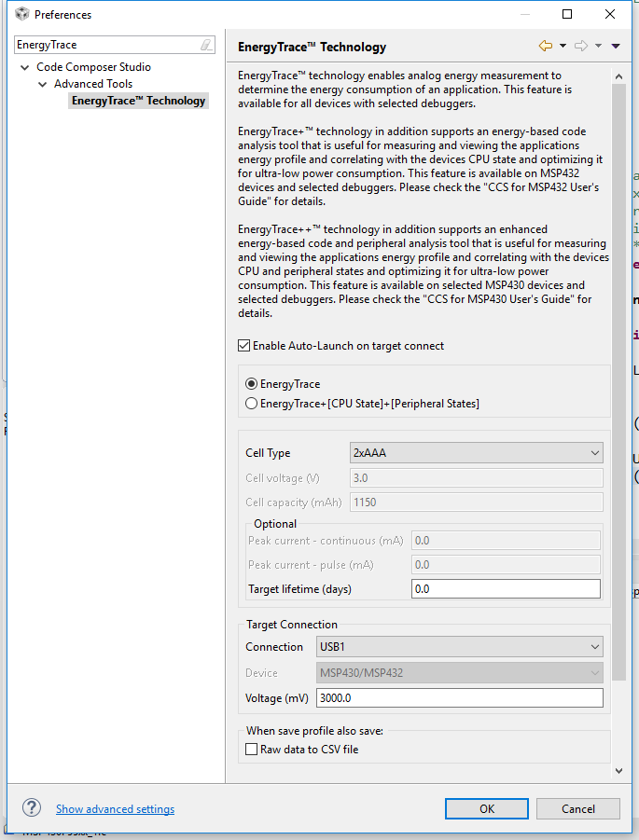The image size is (639, 840).
Task: Toggle Enable Auto-Launch on target connect
Action: coord(243,346)
